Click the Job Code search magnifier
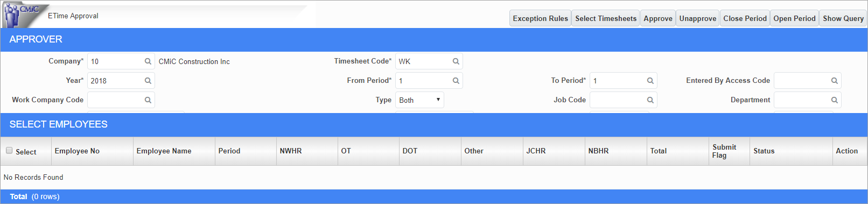The width and height of the screenshot is (868, 204). (x=650, y=100)
